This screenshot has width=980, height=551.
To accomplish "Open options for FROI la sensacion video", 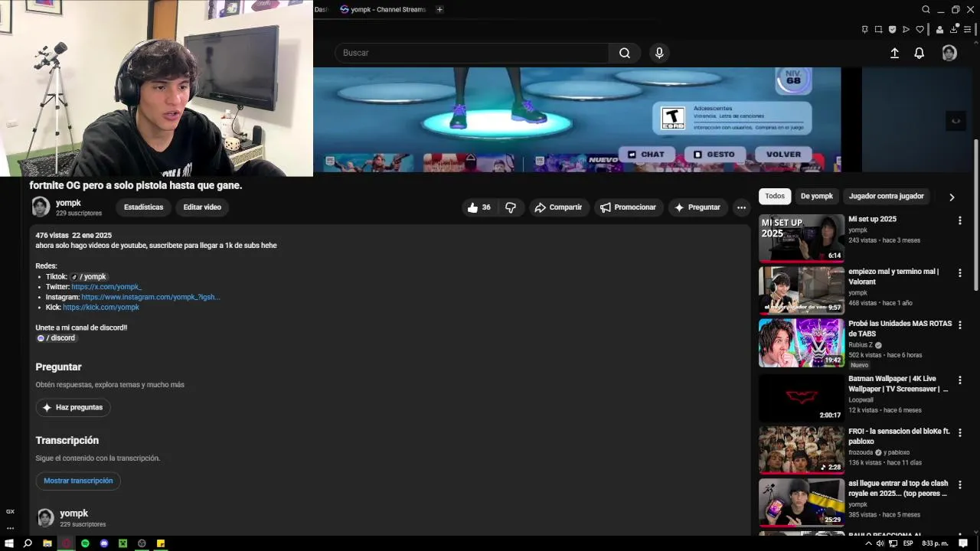I will click(x=959, y=432).
